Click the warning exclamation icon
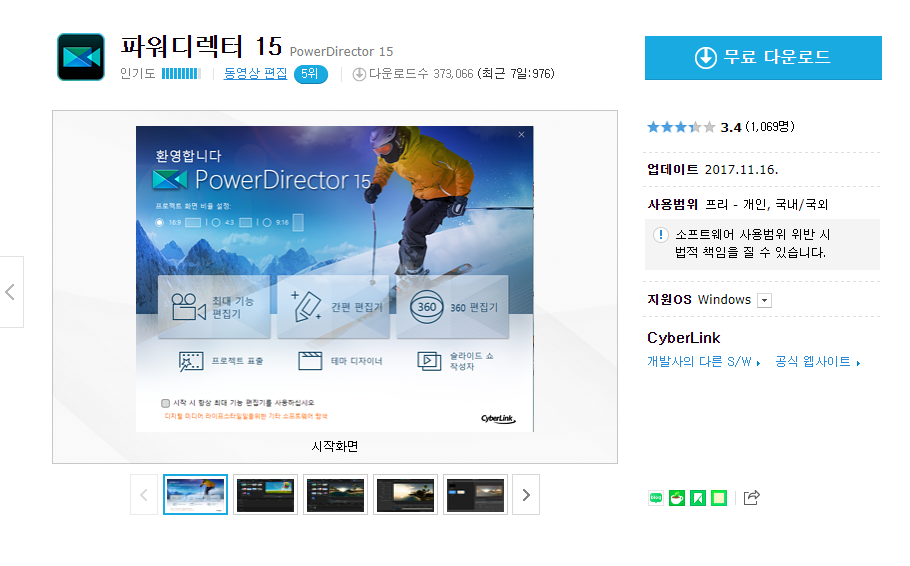 [x=660, y=235]
